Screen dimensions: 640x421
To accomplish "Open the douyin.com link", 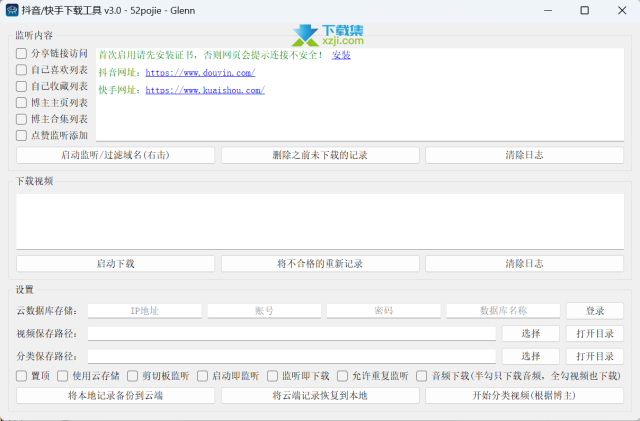I will [x=200, y=73].
